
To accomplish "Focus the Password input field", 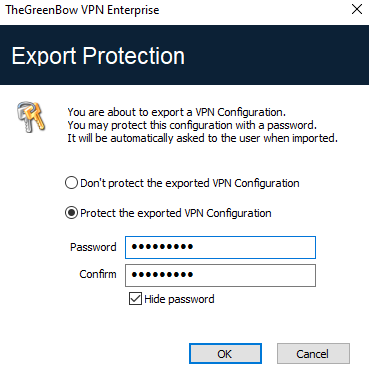I will pos(220,247).
